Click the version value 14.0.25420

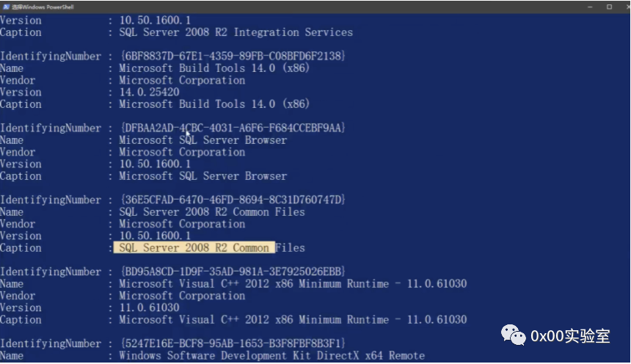click(149, 92)
